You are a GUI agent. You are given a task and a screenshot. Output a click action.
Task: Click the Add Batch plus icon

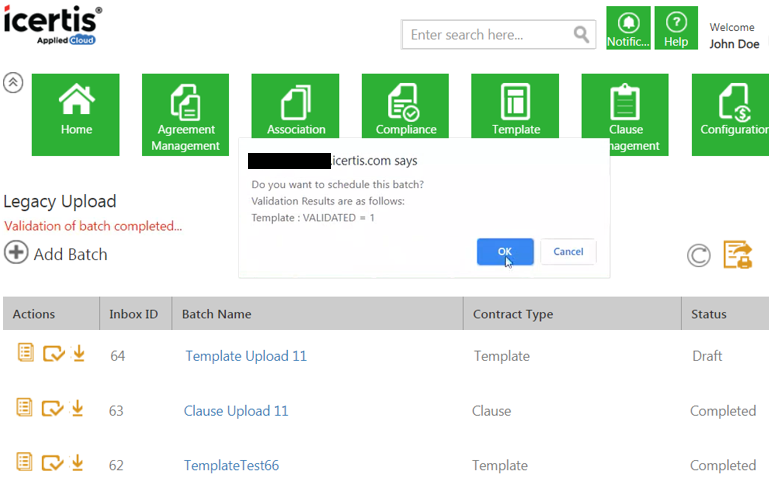[16, 253]
